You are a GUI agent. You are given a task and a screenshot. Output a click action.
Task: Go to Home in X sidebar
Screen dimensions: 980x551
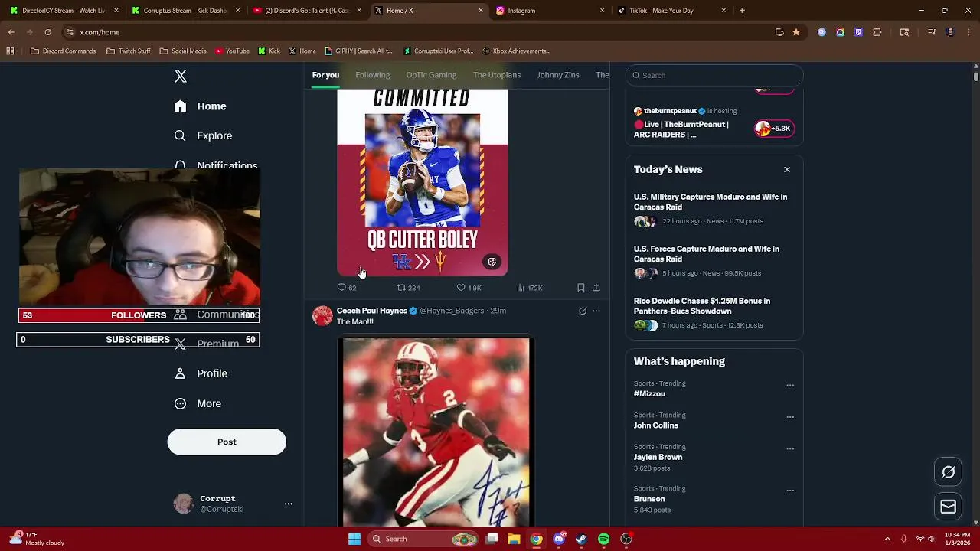click(201, 106)
